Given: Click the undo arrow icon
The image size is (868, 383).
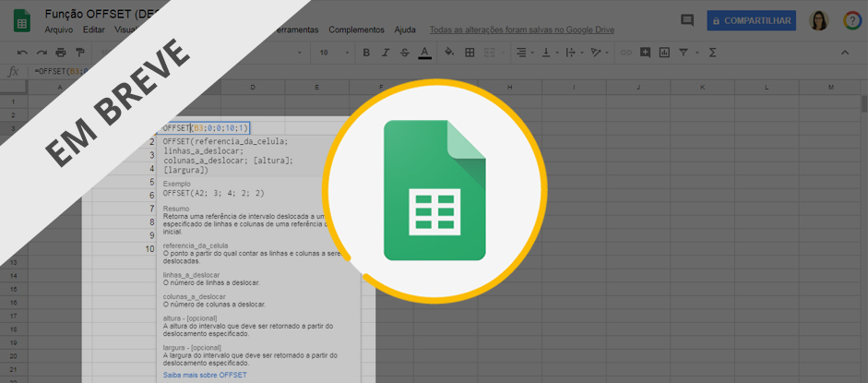Looking at the screenshot, I should (x=22, y=53).
